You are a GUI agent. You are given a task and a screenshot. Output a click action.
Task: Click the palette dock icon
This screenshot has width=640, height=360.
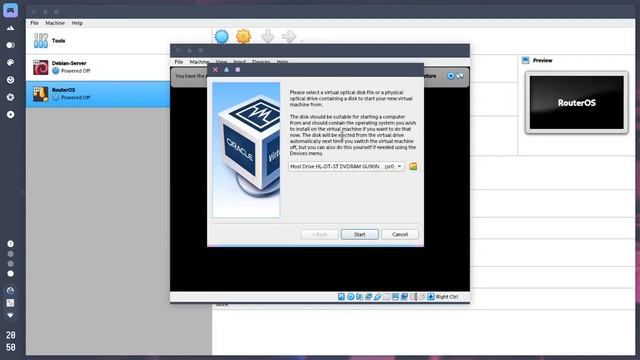11,62
